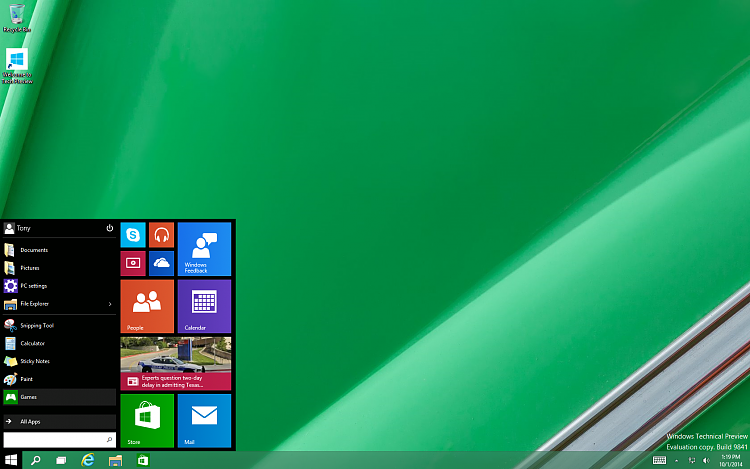Show hidden system tray icons
The height and width of the screenshot is (469, 750).
coord(676,460)
